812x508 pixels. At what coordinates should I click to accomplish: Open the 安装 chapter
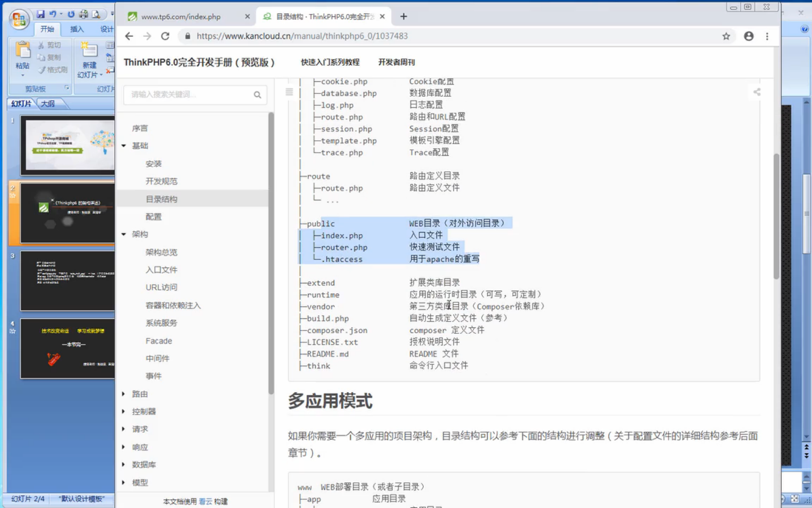click(x=154, y=164)
